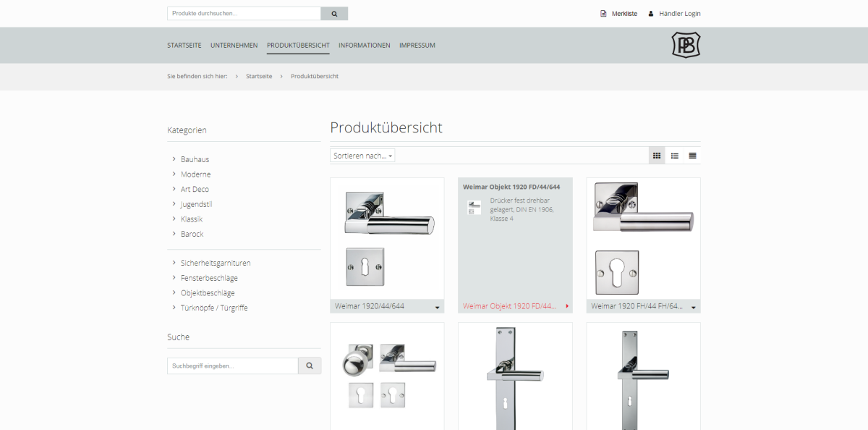This screenshot has width=868, height=430.
Task: Go to Startseite in the breadcrumb
Action: [x=259, y=76]
